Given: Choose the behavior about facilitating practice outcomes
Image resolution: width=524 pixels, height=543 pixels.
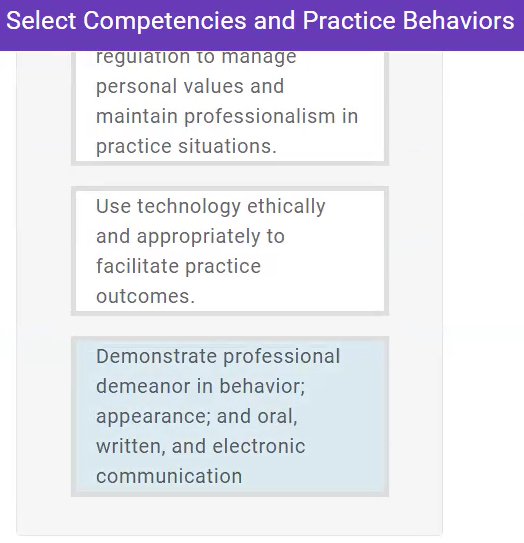Looking at the screenshot, I should point(230,251).
